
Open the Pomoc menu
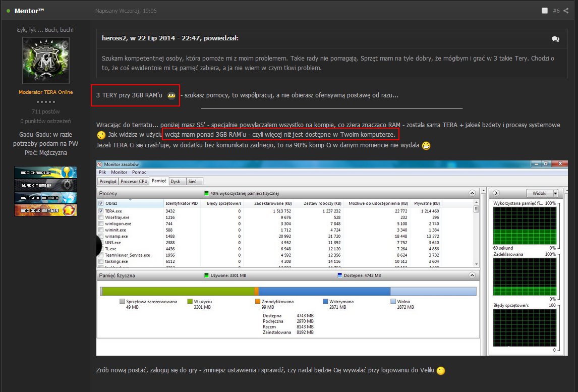tap(139, 172)
